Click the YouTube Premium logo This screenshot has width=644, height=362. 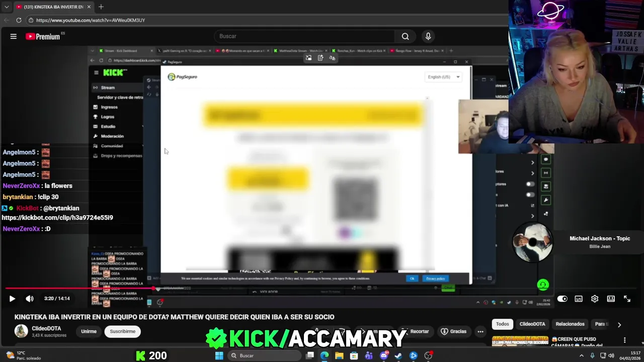click(43, 36)
